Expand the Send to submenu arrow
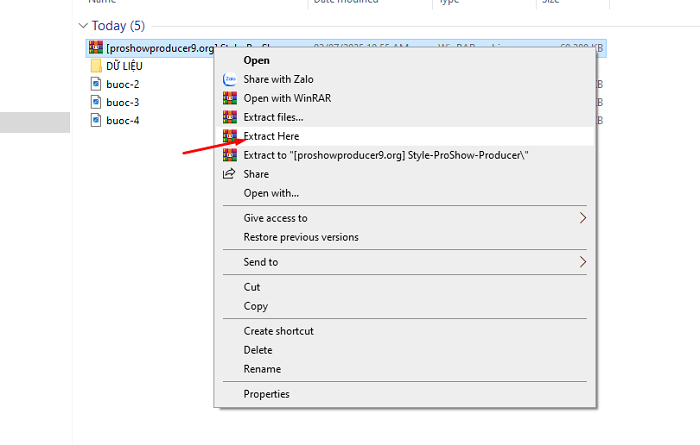Image resolution: width=700 pixels, height=445 pixels. 583,262
